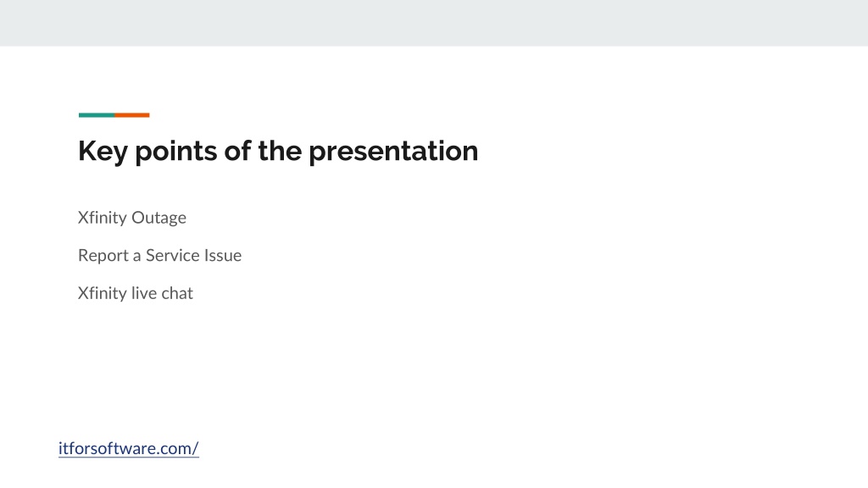This screenshot has height=488, width=868.
Task: Click the word 'chat' in the third bullet
Action: tap(177, 292)
